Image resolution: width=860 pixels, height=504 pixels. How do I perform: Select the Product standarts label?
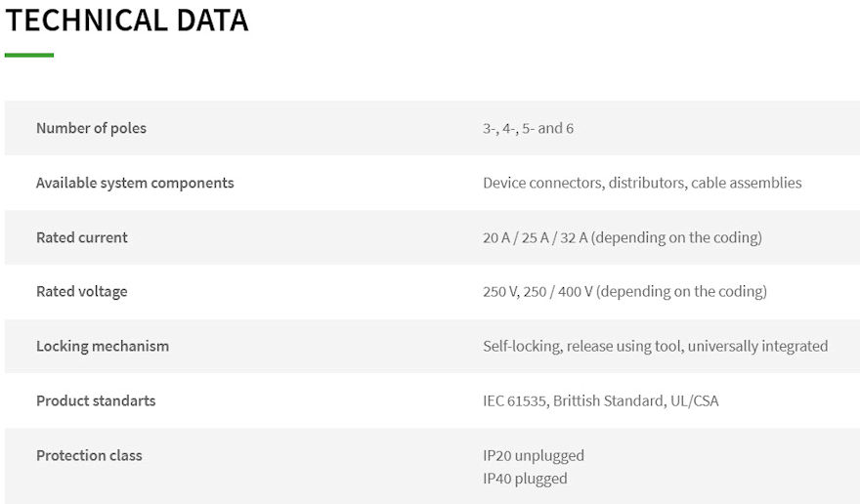click(x=96, y=400)
